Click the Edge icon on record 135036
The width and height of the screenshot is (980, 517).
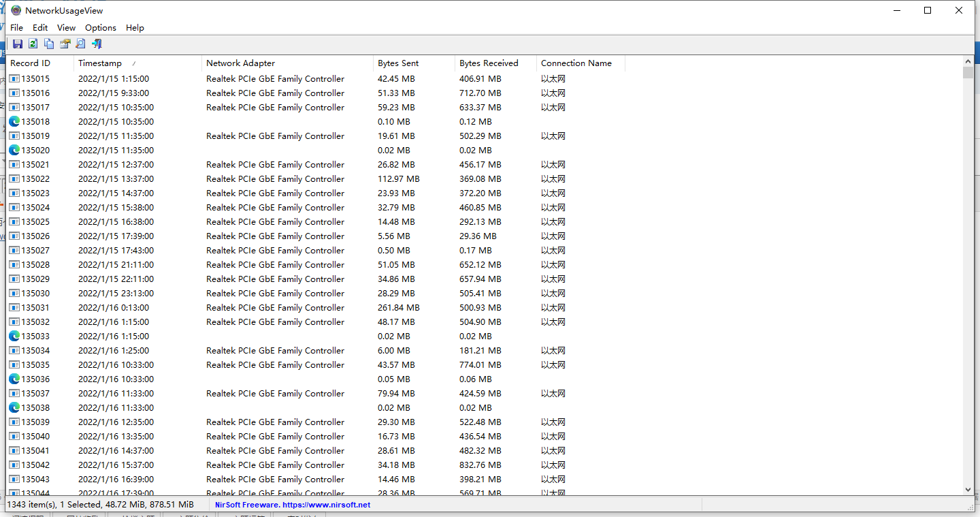[14, 379]
